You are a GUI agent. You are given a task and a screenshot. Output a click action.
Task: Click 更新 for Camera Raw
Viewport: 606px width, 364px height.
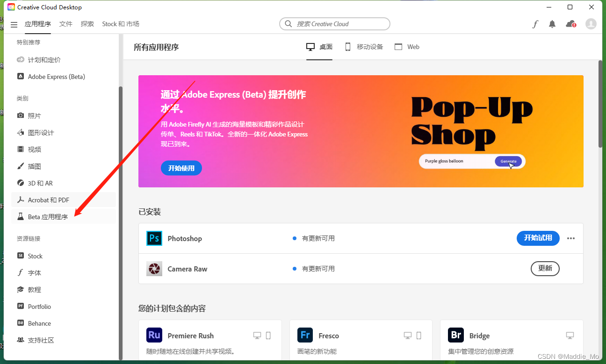(545, 268)
